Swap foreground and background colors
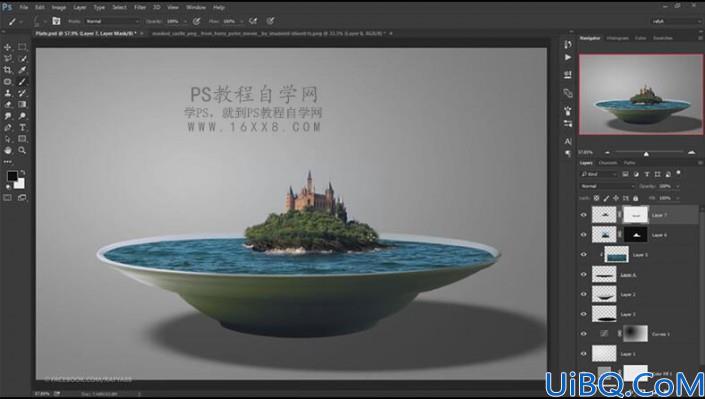Image resolution: width=705 pixels, height=399 pixels. (x=22, y=173)
